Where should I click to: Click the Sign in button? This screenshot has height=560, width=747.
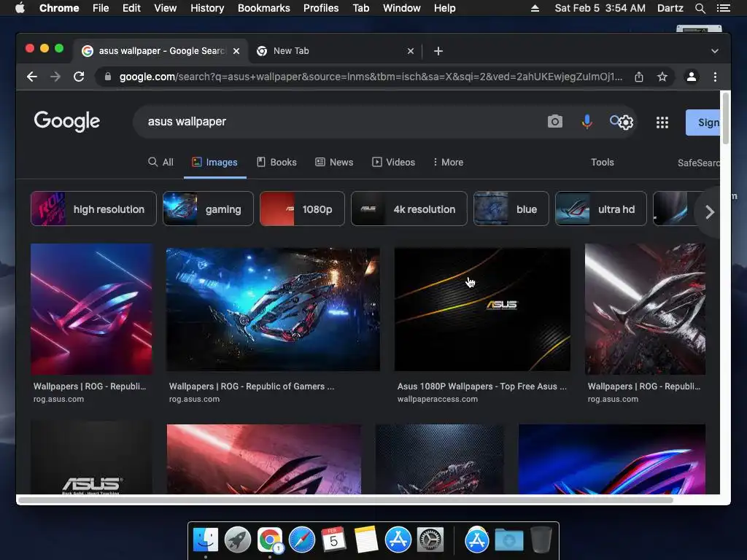[703, 122]
